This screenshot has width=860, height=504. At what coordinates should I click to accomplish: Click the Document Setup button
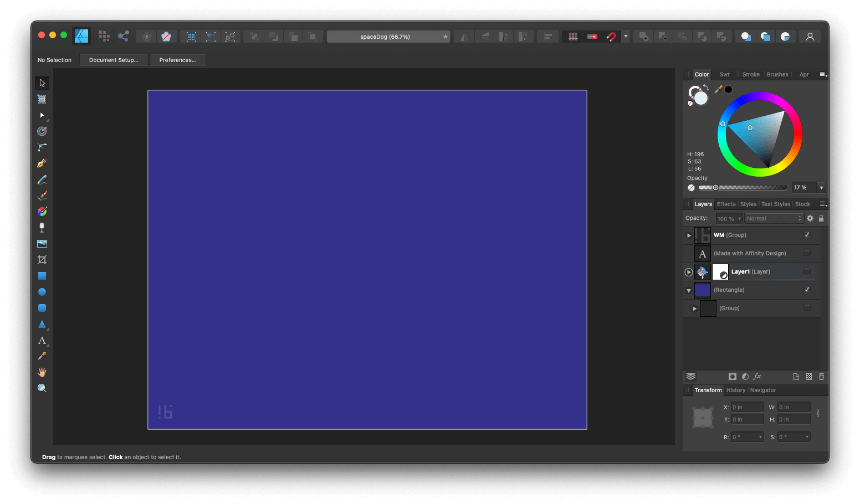[x=114, y=59]
